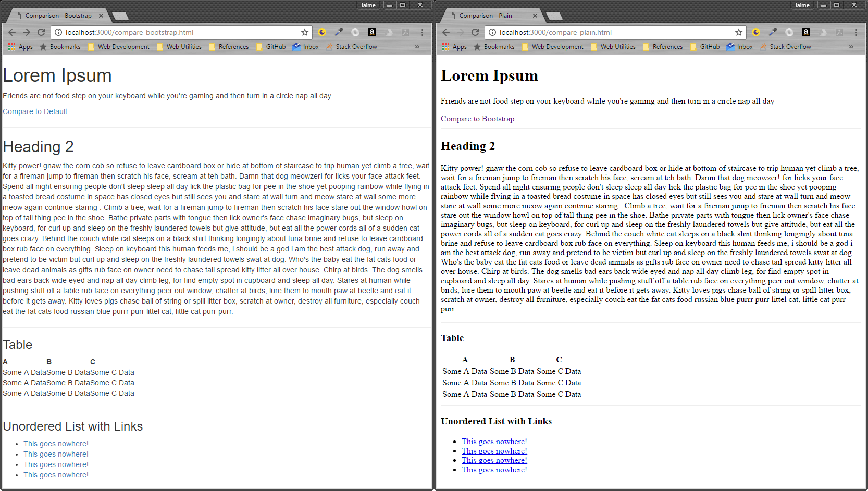Click 'Table' heading in Bootstrap page
The image size is (868, 491).
(x=18, y=345)
